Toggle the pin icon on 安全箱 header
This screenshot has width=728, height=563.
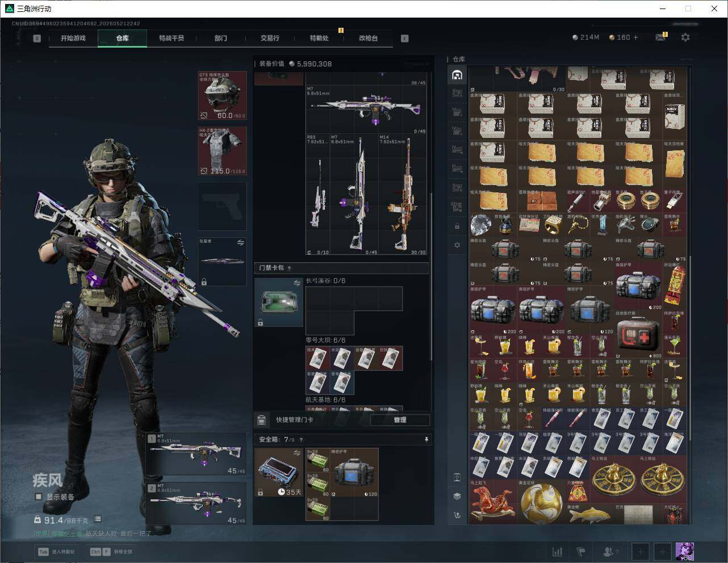pos(426,440)
